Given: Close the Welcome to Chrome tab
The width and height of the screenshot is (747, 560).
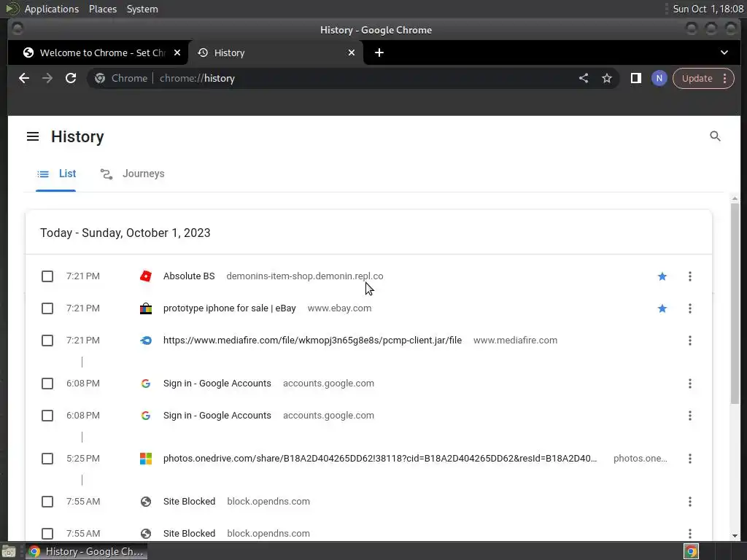Looking at the screenshot, I should click(x=177, y=52).
